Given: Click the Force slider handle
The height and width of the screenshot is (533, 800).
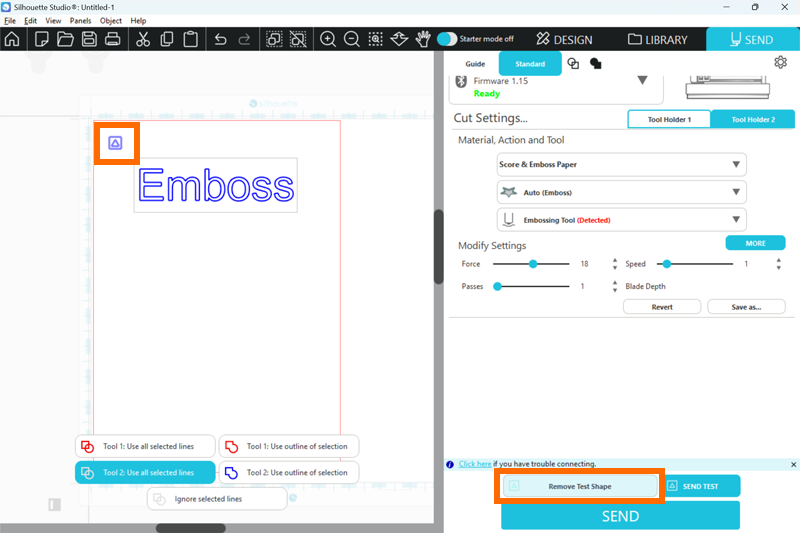Looking at the screenshot, I should [533, 264].
